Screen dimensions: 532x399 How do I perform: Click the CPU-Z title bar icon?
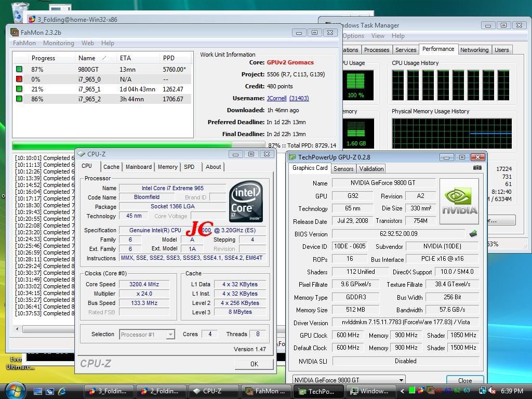[81, 154]
